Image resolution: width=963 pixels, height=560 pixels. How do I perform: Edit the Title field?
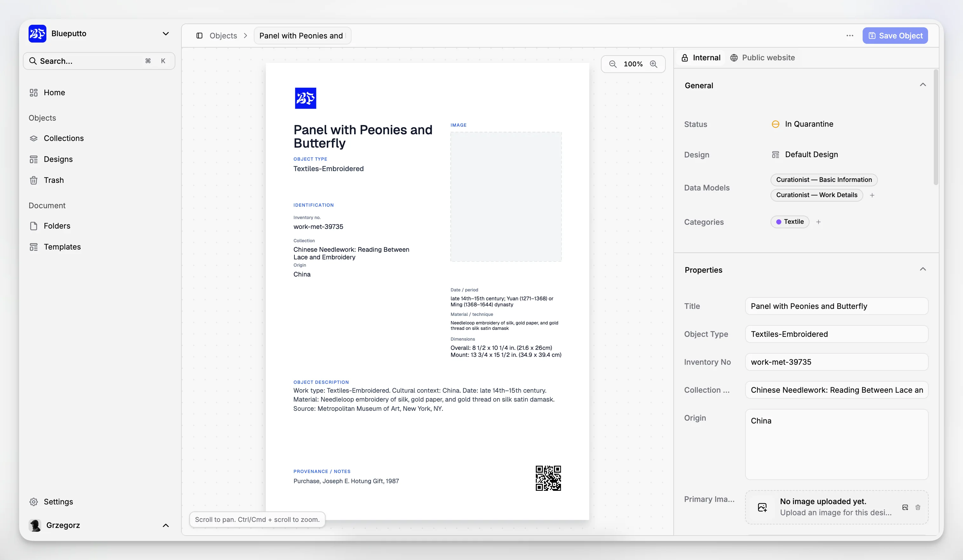coord(837,306)
